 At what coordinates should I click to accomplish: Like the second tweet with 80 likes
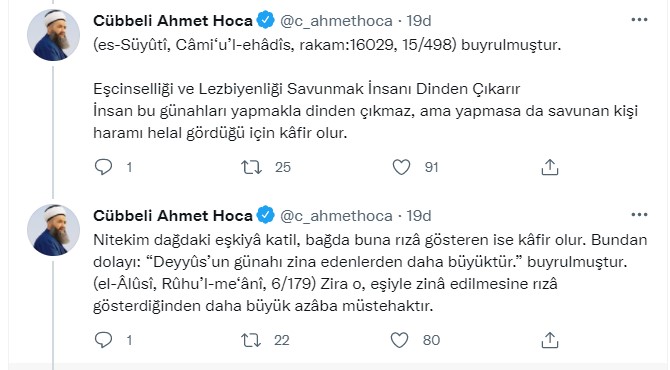coord(400,340)
